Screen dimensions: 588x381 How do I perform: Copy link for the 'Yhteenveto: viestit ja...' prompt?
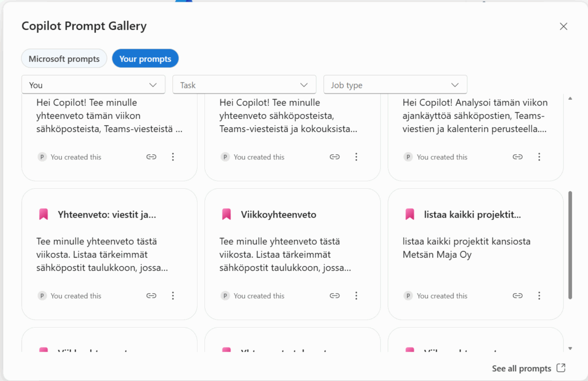[x=151, y=296]
